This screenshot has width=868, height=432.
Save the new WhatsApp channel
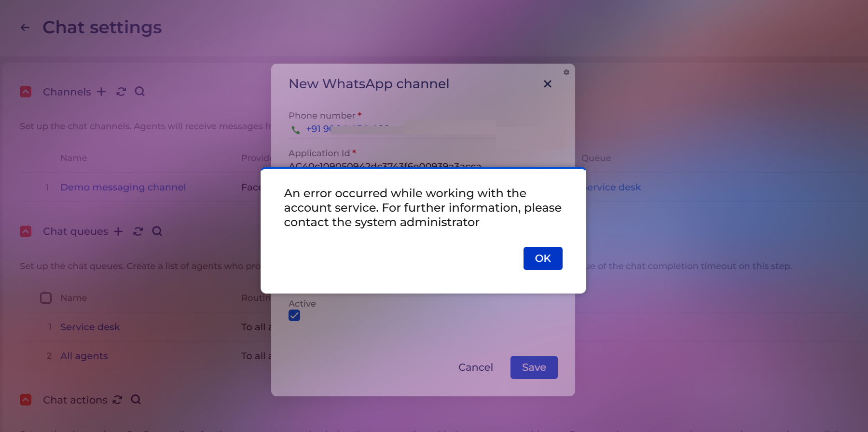534,367
